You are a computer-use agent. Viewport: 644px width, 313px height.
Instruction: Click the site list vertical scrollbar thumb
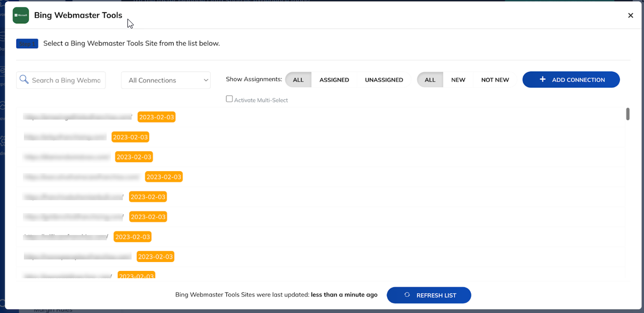pos(628,114)
